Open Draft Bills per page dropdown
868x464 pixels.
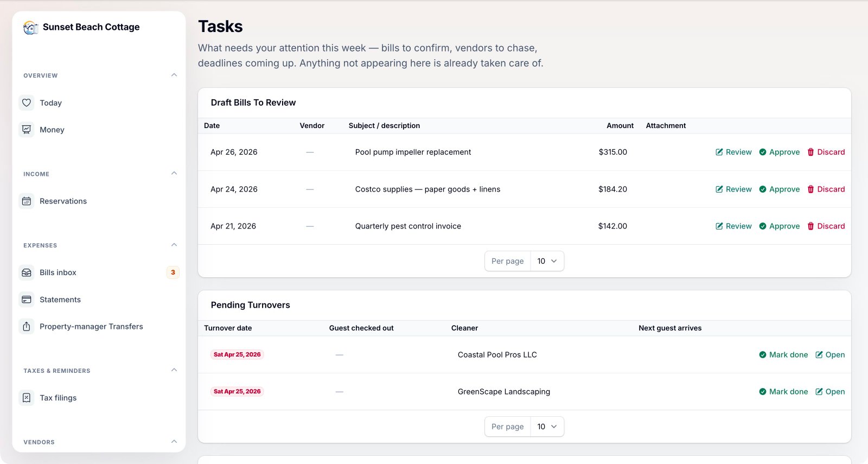pyautogui.click(x=547, y=261)
